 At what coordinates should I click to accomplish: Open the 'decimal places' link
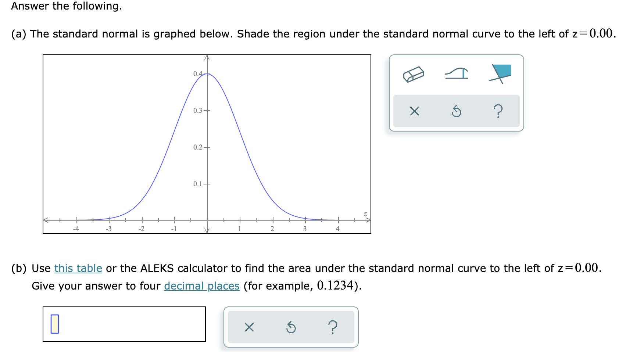coord(201,286)
